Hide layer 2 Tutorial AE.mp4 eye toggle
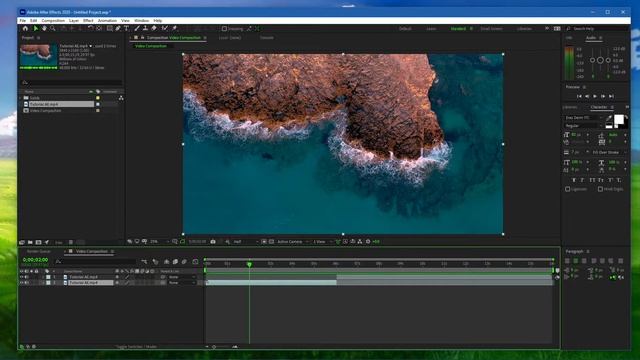The height and width of the screenshot is (360, 640). pyautogui.click(x=22, y=282)
